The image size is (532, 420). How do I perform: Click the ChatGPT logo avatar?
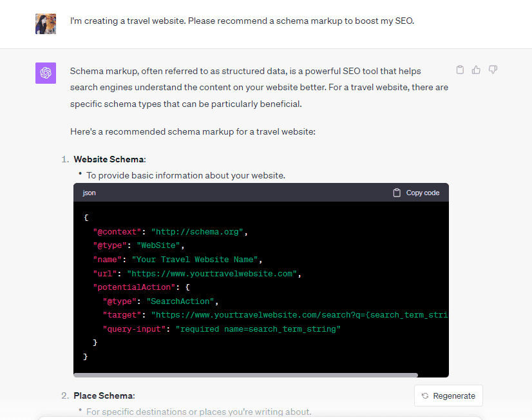click(x=46, y=73)
